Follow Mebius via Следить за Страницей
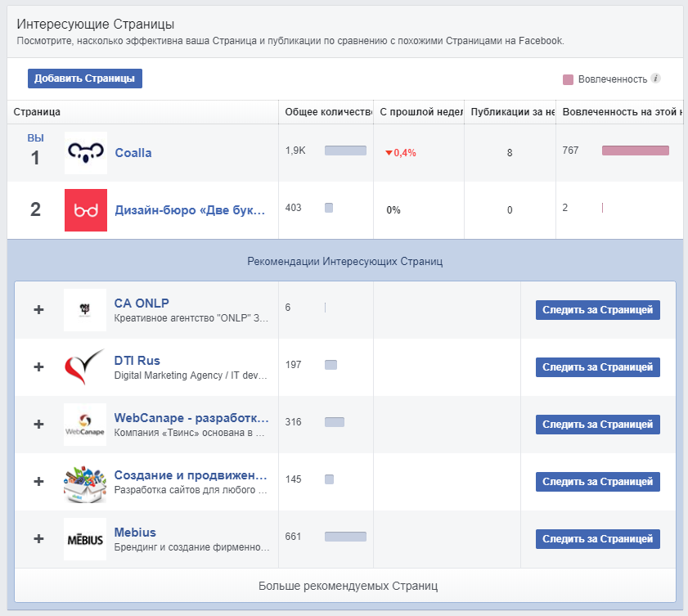688x616 pixels. tap(598, 539)
